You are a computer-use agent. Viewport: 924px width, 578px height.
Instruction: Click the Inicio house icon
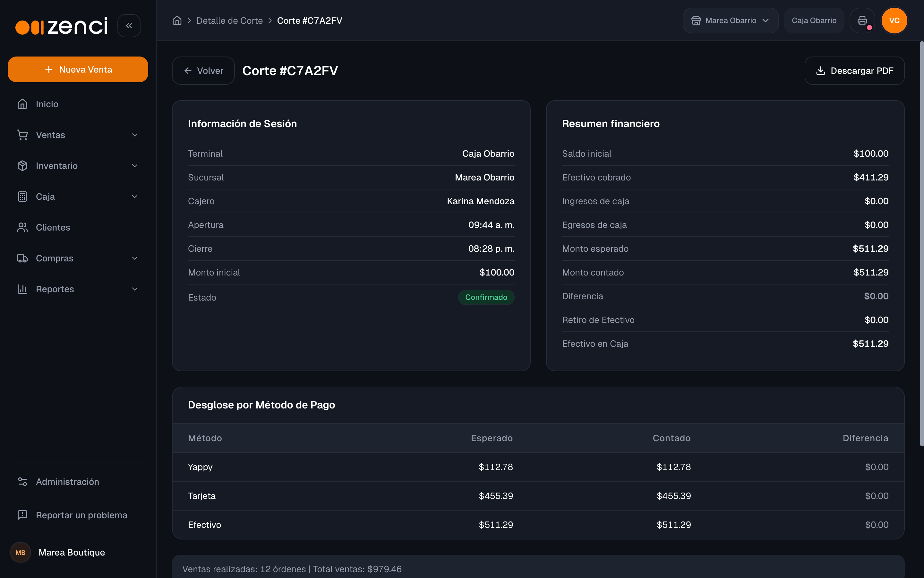click(22, 104)
